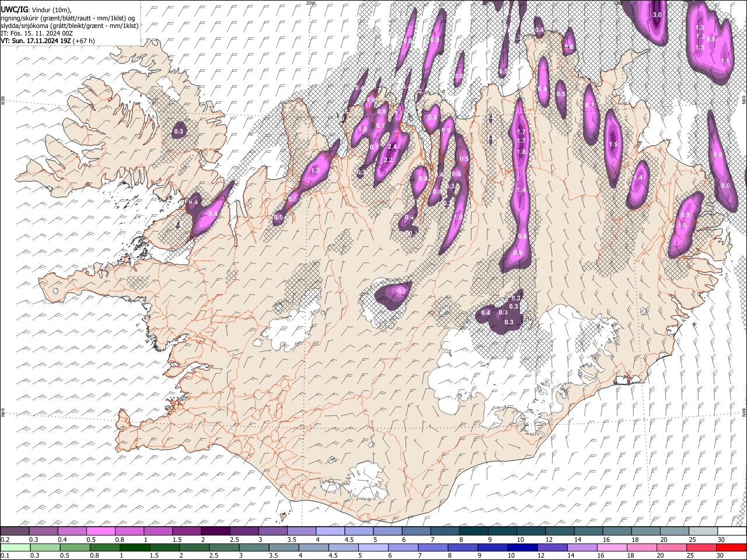
Task: Select the 0.2 dark mauve swatch in snow scale
Action: pos(15,531)
